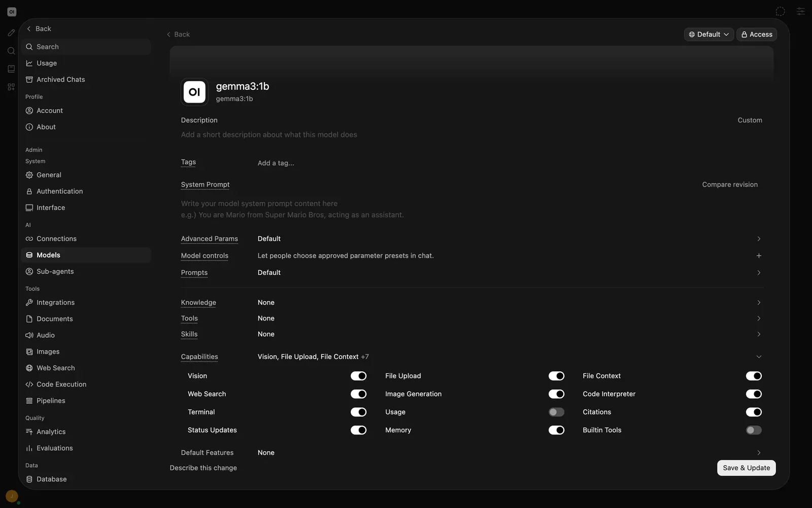Click the new chat pencil icon

(x=11, y=33)
